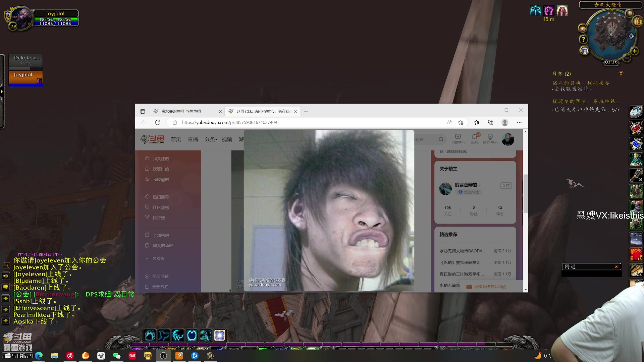Click the Douyu user avatar in header
This screenshot has width=644, height=362.
point(508,139)
